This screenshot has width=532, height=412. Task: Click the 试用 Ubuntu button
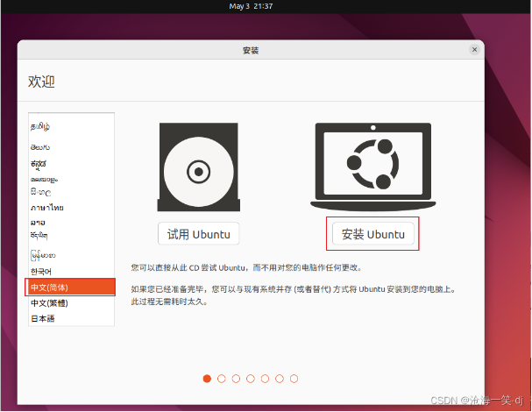(x=198, y=234)
